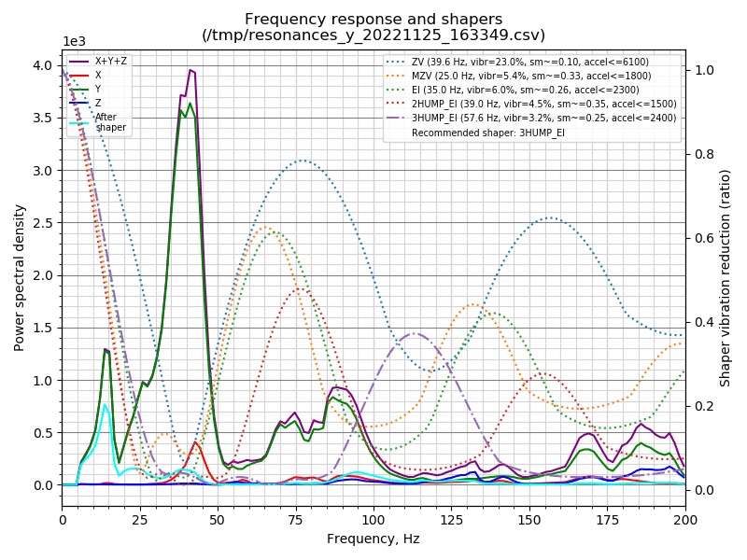Click the cyan line swatch for After shaper
This screenshot has width=747, height=560.
(78, 123)
